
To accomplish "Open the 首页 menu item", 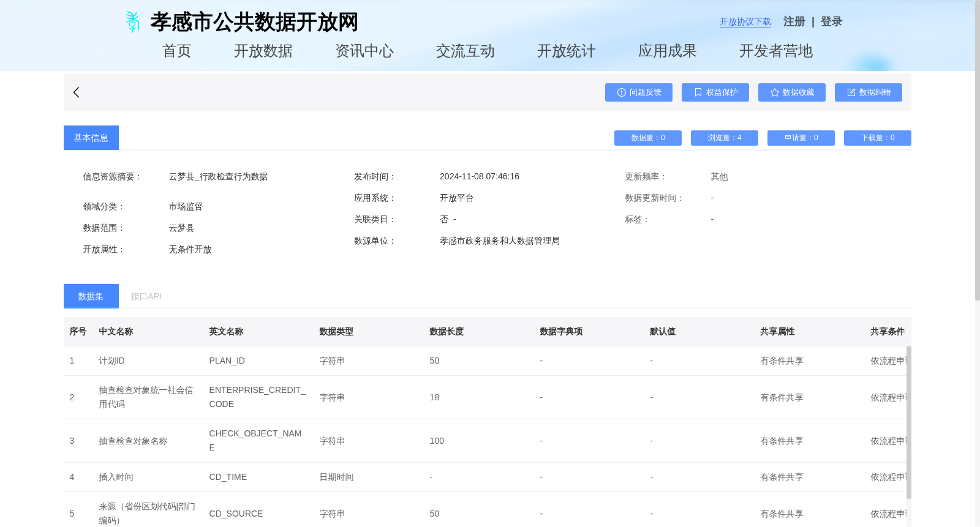I will point(177,51).
